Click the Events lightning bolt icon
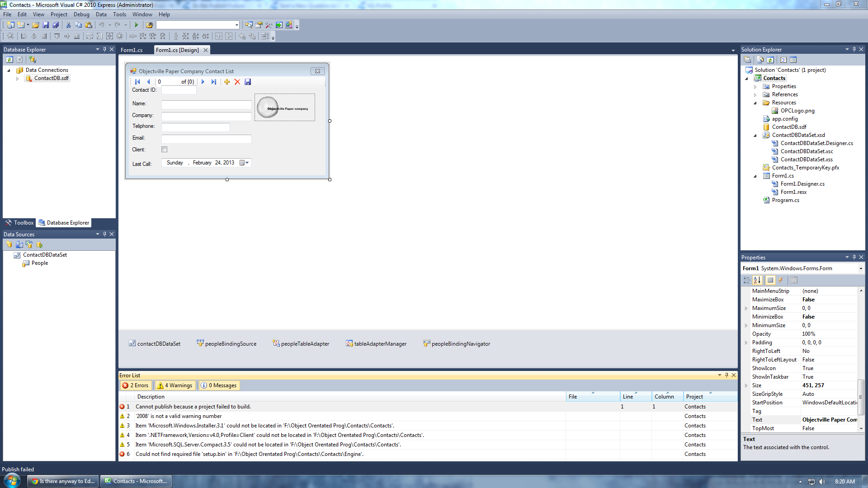 click(x=781, y=280)
